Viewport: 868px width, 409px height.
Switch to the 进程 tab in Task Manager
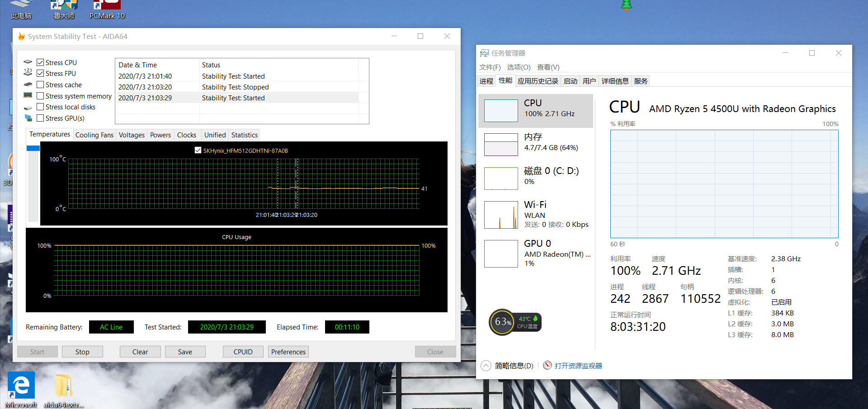click(x=486, y=81)
